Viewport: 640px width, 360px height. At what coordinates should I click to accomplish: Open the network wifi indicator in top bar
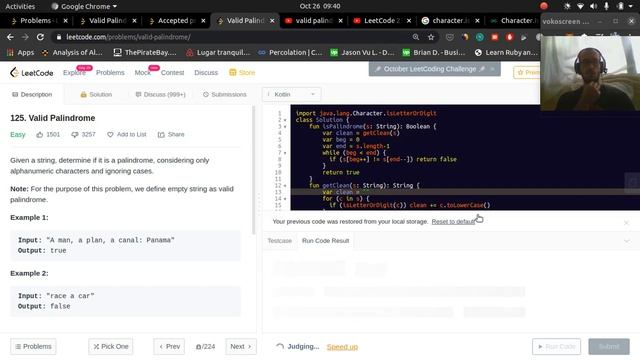pos(580,6)
